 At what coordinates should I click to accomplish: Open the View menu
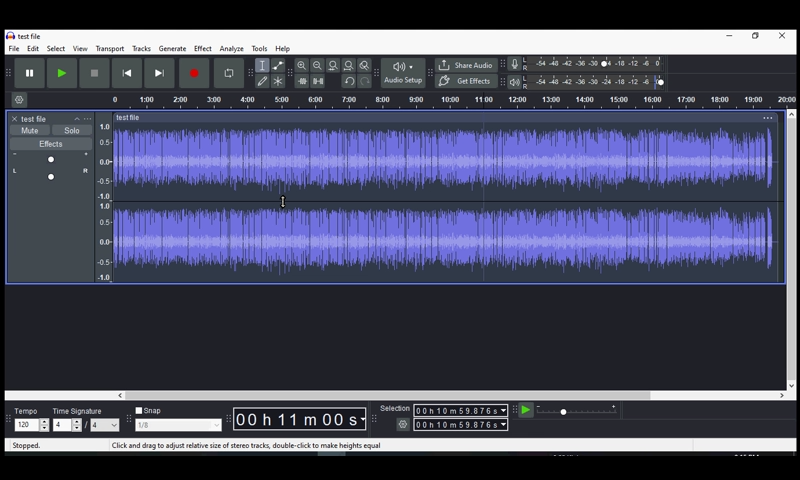80,48
